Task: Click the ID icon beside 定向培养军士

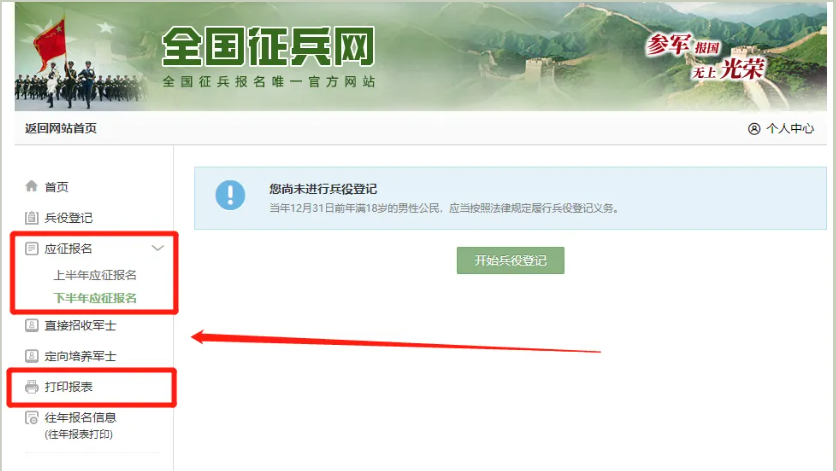Action: (x=31, y=356)
